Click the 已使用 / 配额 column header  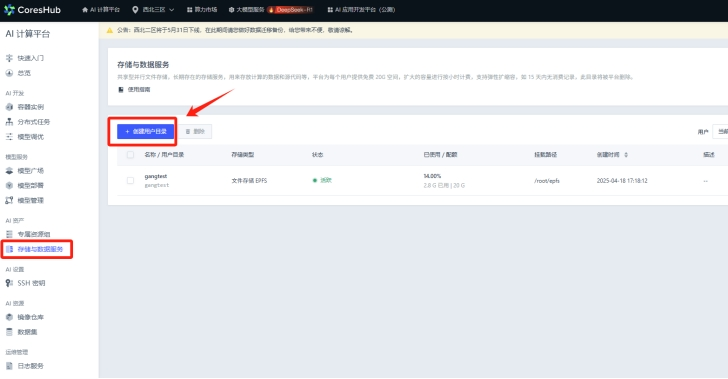(440, 155)
